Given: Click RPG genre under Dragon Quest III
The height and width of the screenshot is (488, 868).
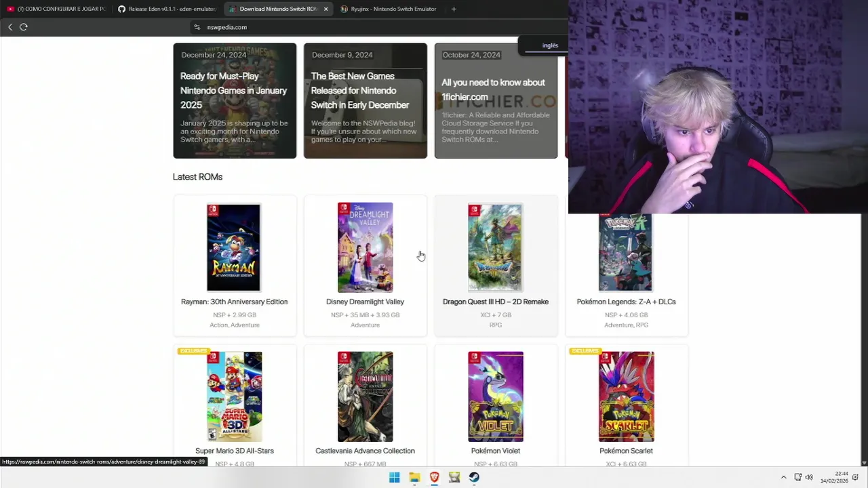Looking at the screenshot, I should coord(496,325).
